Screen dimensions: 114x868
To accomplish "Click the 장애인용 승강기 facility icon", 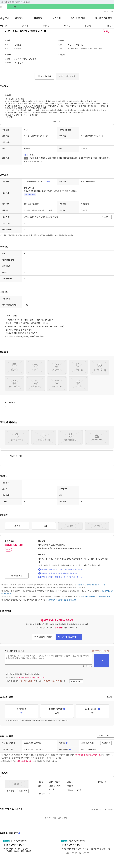I will [44, 437].
